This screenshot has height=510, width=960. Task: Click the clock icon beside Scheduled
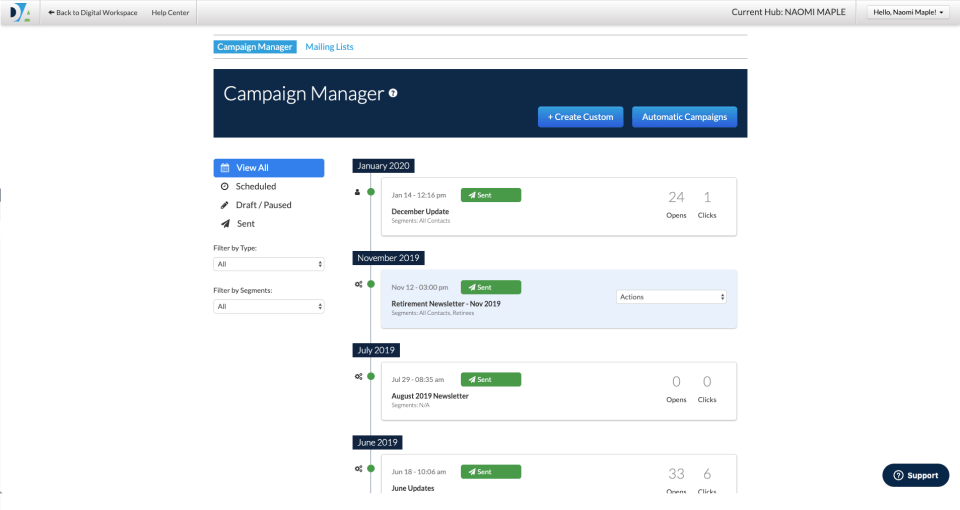tap(225, 186)
